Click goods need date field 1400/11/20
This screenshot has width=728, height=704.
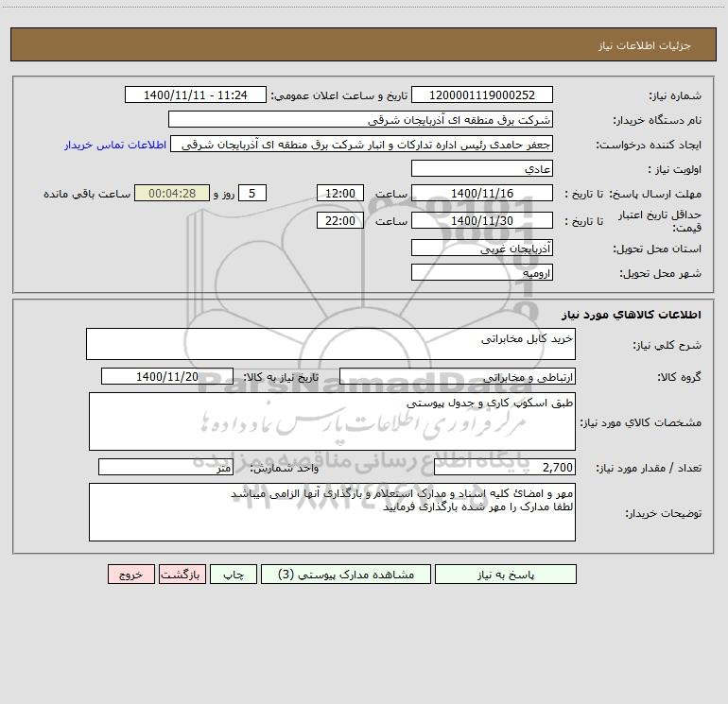167,376
